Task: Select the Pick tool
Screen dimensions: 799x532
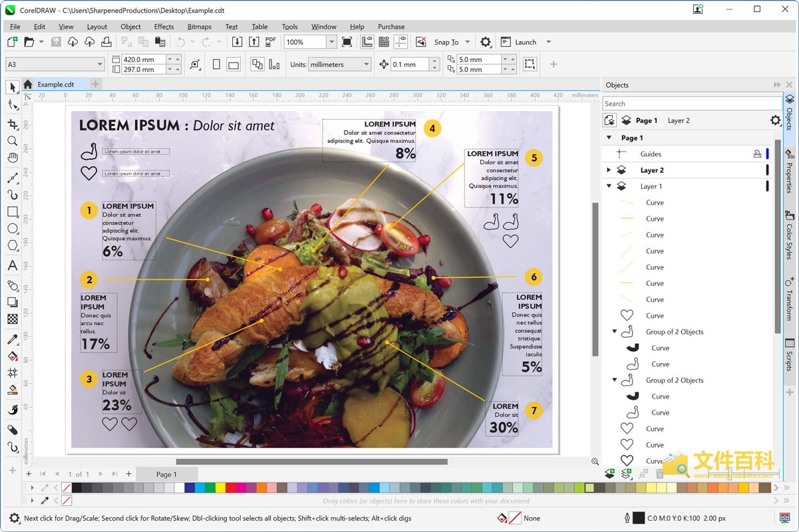Action: pyautogui.click(x=12, y=87)
